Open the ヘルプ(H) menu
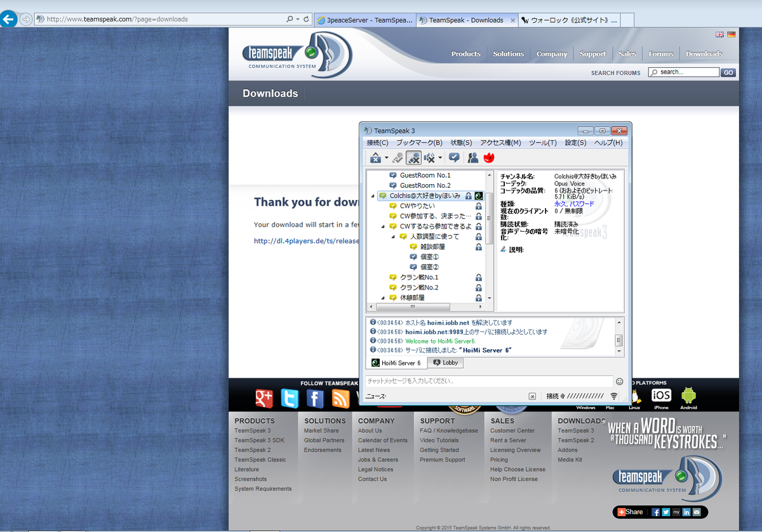The height and width of the screenshot is (532, 762). [x=608, y=143]
